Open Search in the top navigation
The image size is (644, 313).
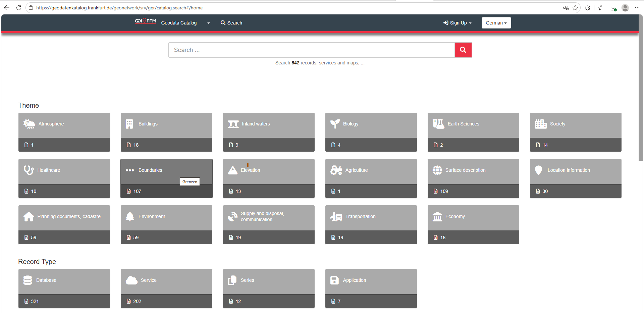231,23
